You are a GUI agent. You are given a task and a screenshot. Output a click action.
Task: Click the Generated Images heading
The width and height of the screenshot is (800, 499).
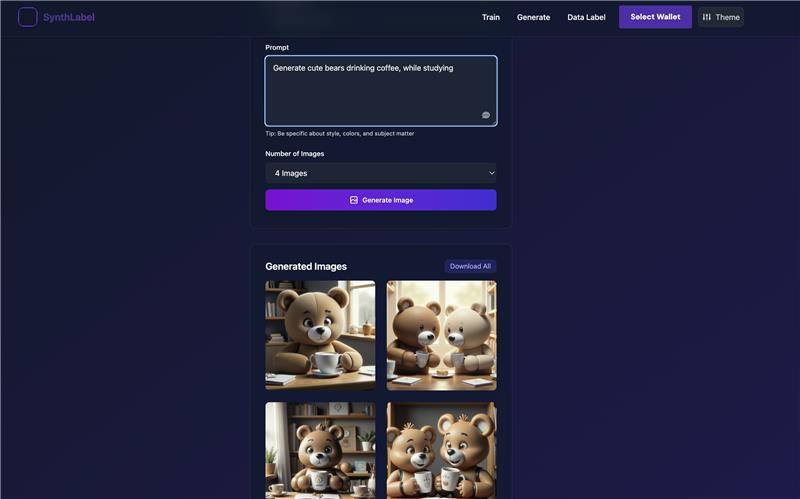click(306, 266)
